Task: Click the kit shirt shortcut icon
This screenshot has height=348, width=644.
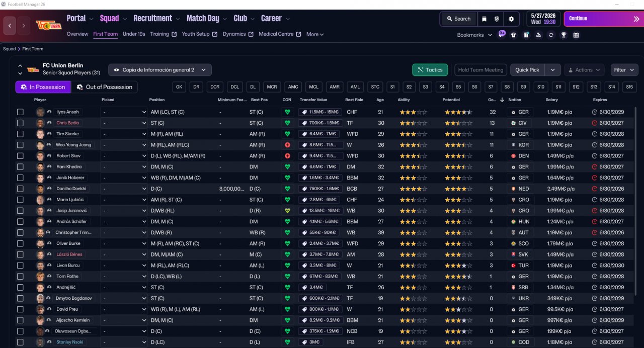Action: point(514,35)
